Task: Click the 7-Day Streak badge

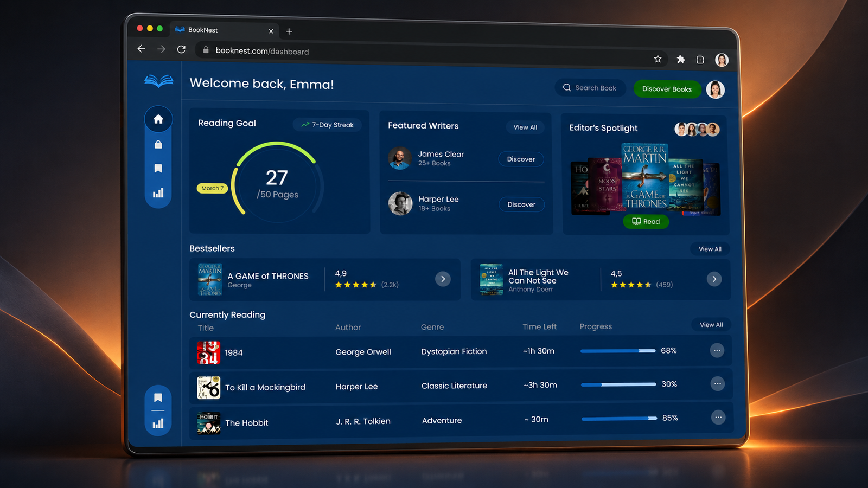Action: click(x=328, y=125)
